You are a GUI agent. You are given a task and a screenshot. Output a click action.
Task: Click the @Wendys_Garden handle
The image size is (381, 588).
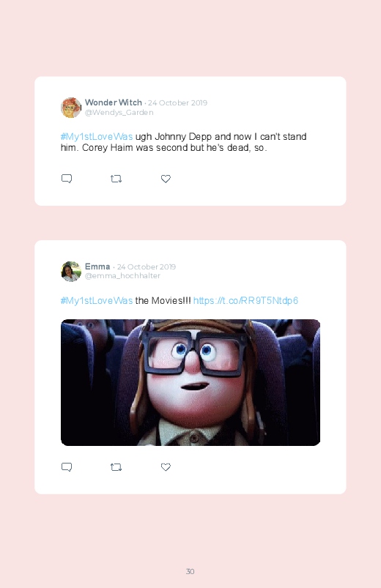pos(119,113)
